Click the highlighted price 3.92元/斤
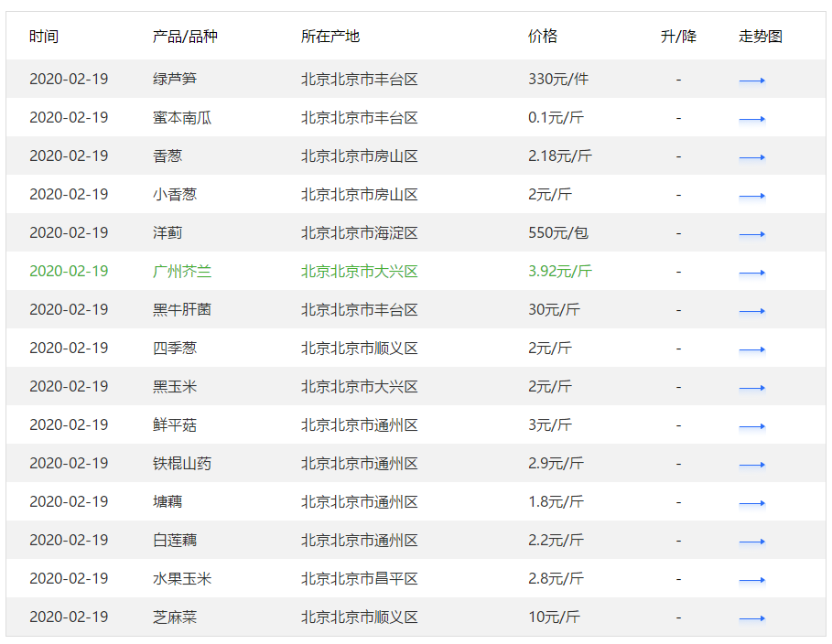This screenshot has width=832, height=644. click(560, 271)
